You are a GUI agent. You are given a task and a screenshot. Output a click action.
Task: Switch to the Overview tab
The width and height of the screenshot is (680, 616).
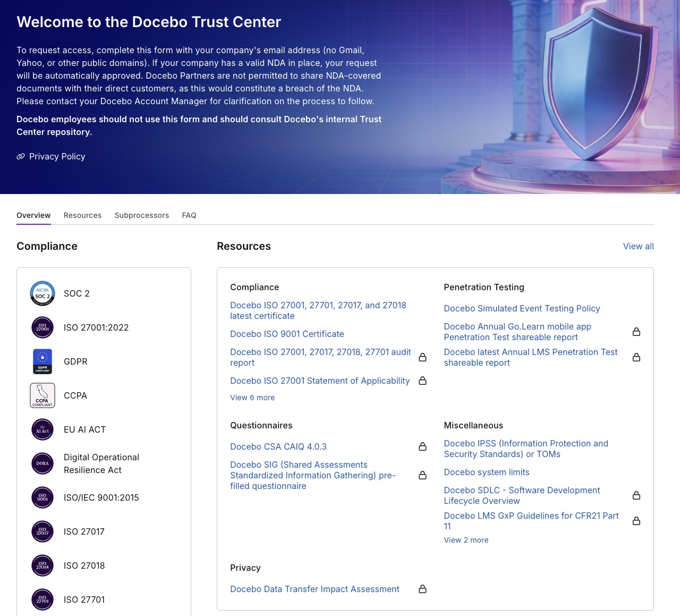(x=33, y=215)
